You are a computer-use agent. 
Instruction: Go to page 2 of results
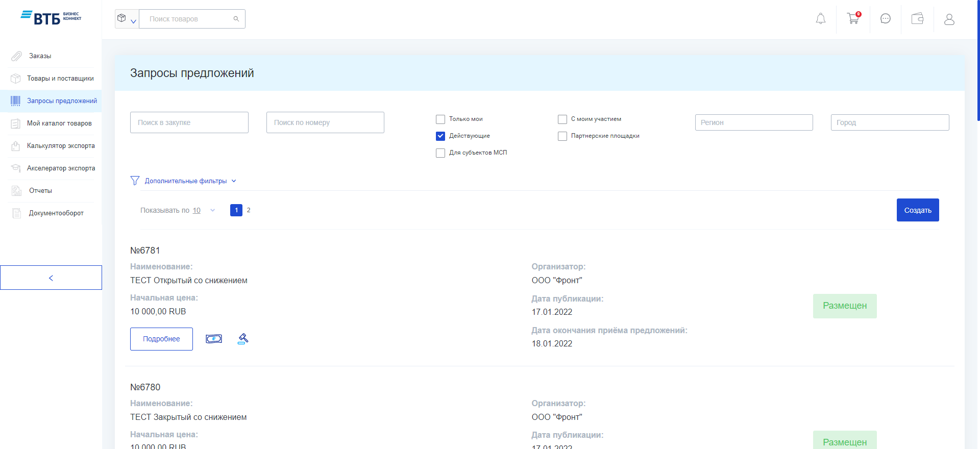coord(249,210)
